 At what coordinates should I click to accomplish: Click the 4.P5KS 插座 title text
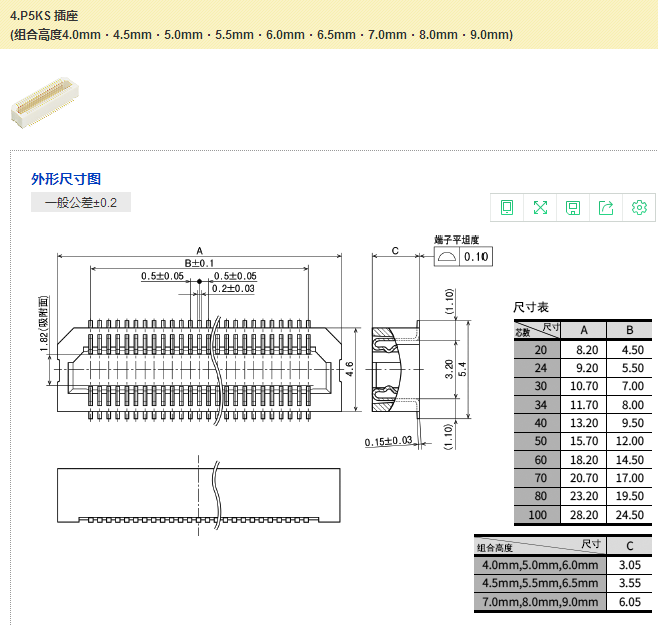pyautogui.click(x=43, y=16)
